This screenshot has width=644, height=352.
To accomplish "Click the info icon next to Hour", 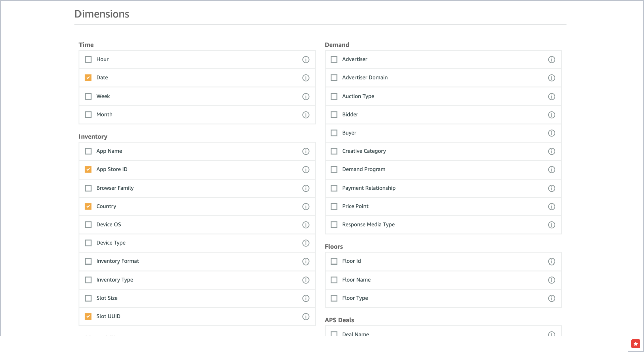I will pos(306,59).
